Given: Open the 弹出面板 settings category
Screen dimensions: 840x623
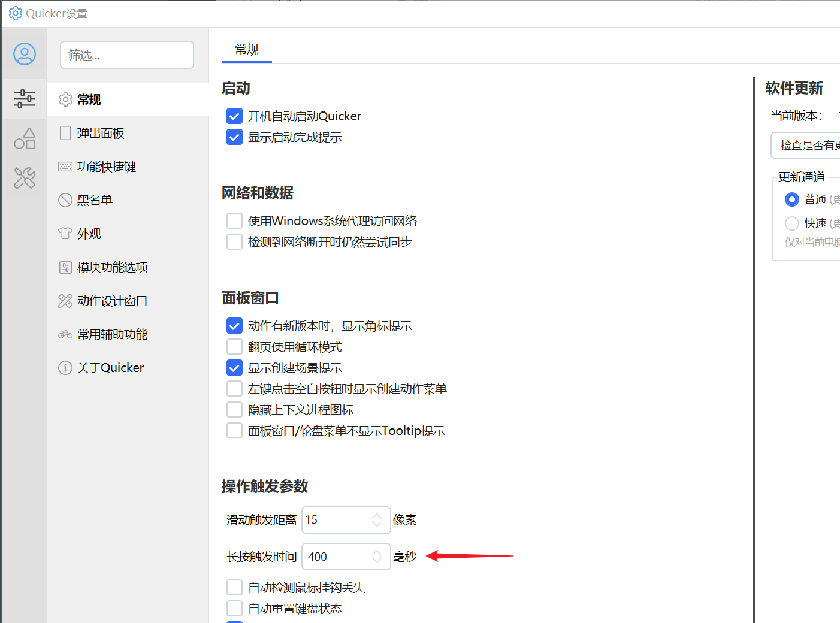Looking at the screenshot, I should [x=128, y=133].
